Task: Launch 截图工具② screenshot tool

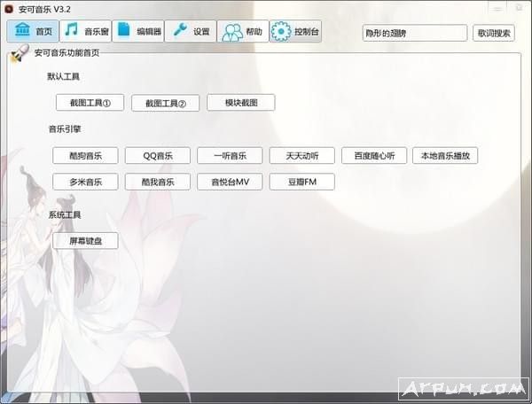Action: (166, 103)
